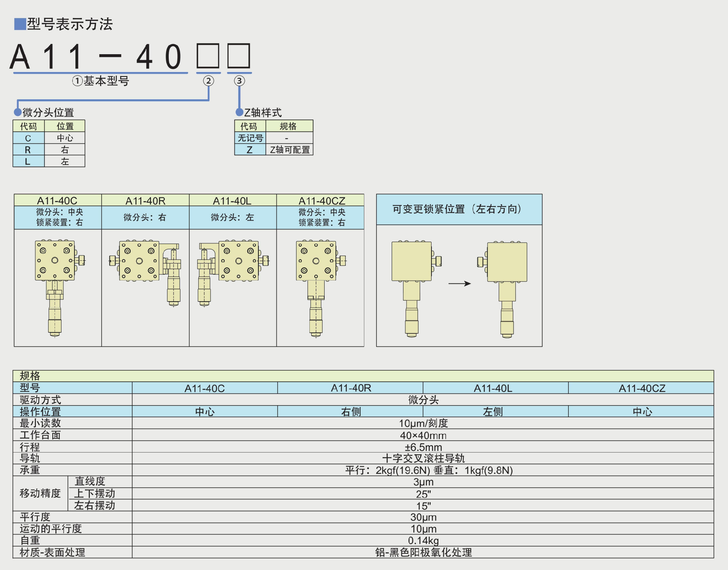Click the circled number 3 marker
Screen dimensions: 728x570
tap(239, 81)
